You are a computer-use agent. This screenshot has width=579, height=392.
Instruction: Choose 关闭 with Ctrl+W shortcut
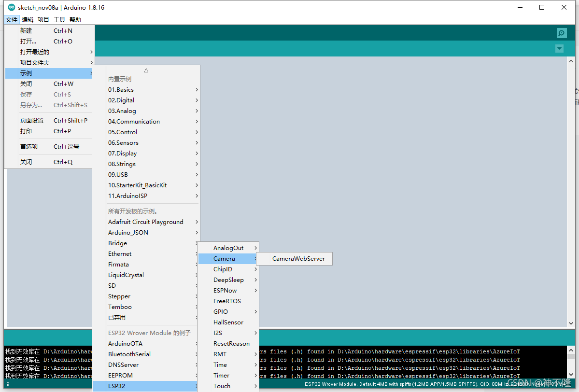pyautogui.click(x=49, y=84)
